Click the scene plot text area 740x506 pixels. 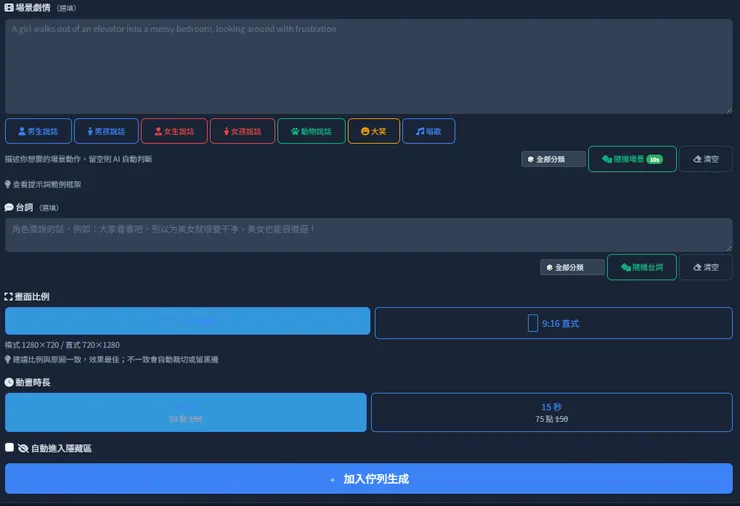[x=369, y=66]
